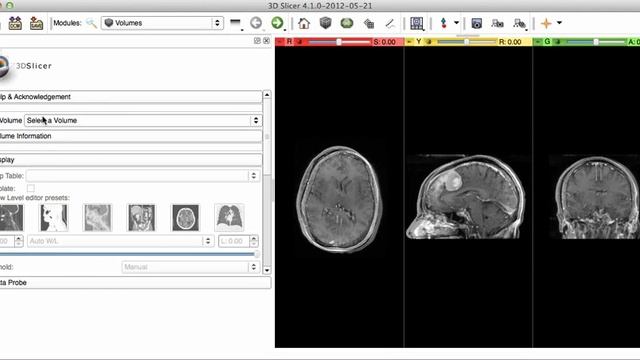
Task: Click the window value stepper arrows
Action: pyautogui.click(x=19, y=241)
